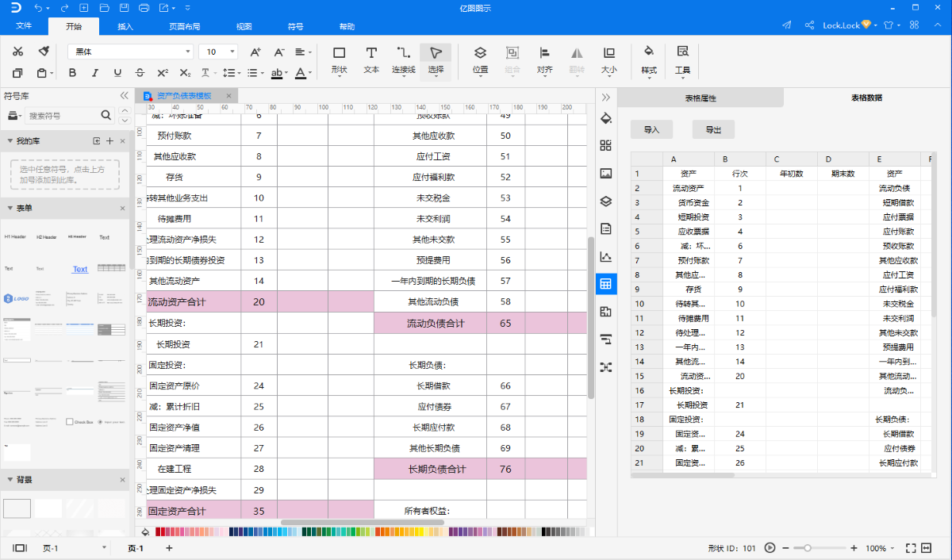Screen dimensions: 952x560
Task: Toggle subscript formatting
Action: (x=185, y=73)
